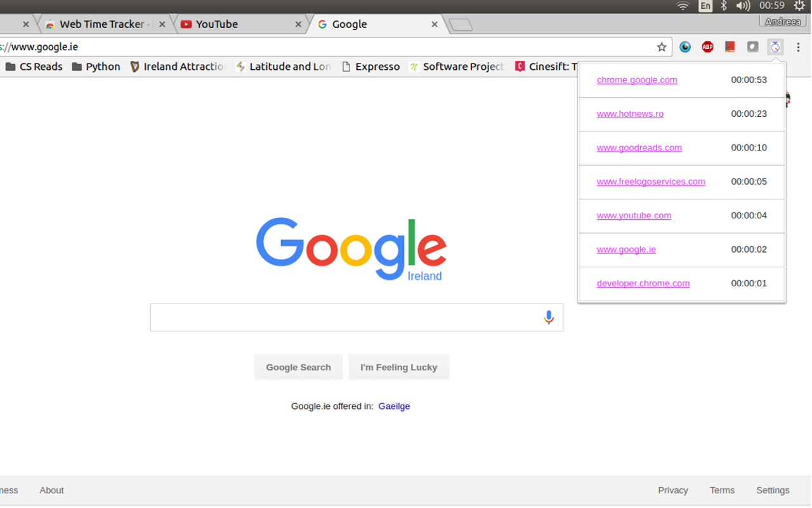Open the Cinesift bookmark

coord(546,67)
